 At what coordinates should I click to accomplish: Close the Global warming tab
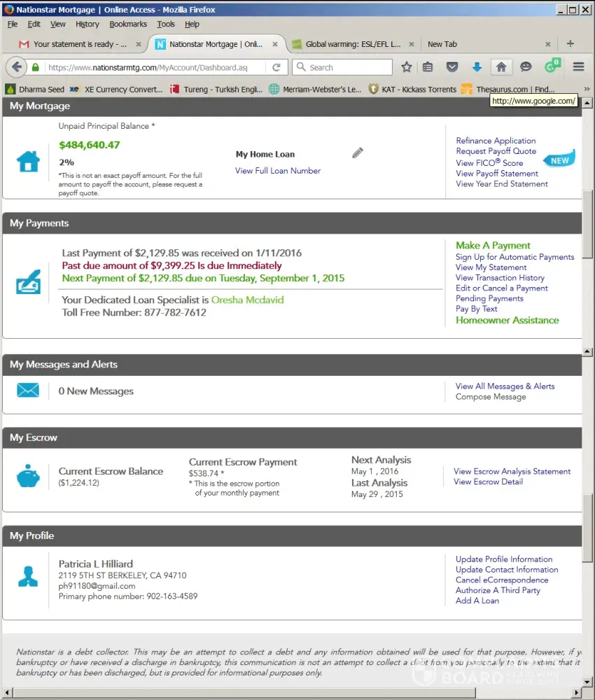tap(411, 44)
